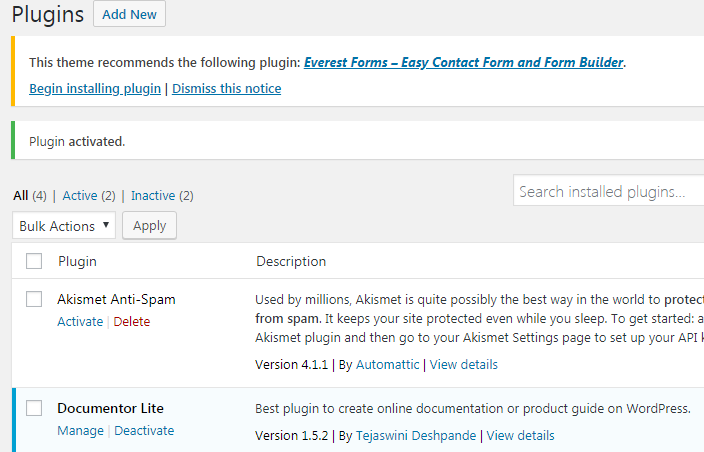Activate the Akismet Anti-Spam plugin
Image resolution: width=704 pixels, height=452 pixels.
pyautogui.click(x=80, y=321)
